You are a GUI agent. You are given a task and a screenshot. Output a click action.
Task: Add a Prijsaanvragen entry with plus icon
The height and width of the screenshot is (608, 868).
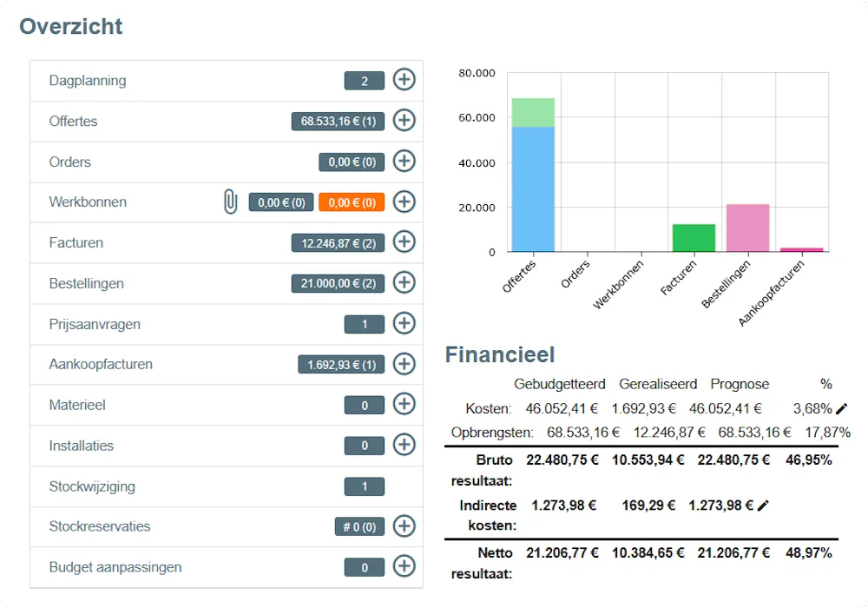[x=404, y=323]
